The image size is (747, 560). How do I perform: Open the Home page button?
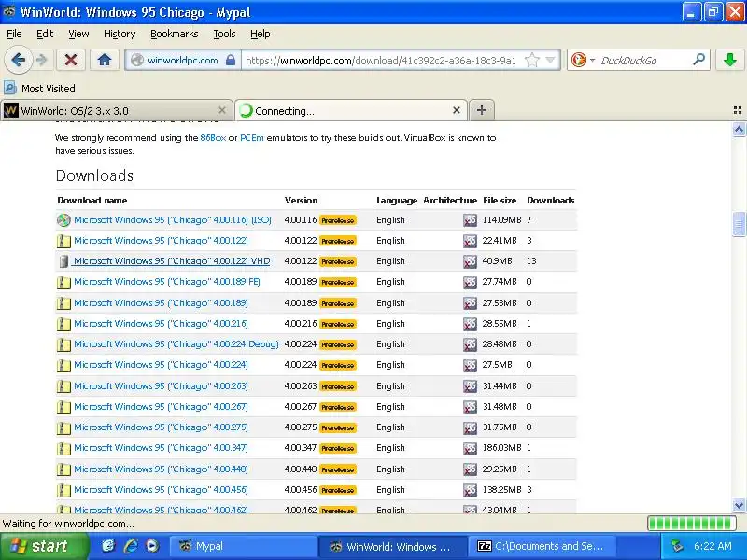pos(105,60)
